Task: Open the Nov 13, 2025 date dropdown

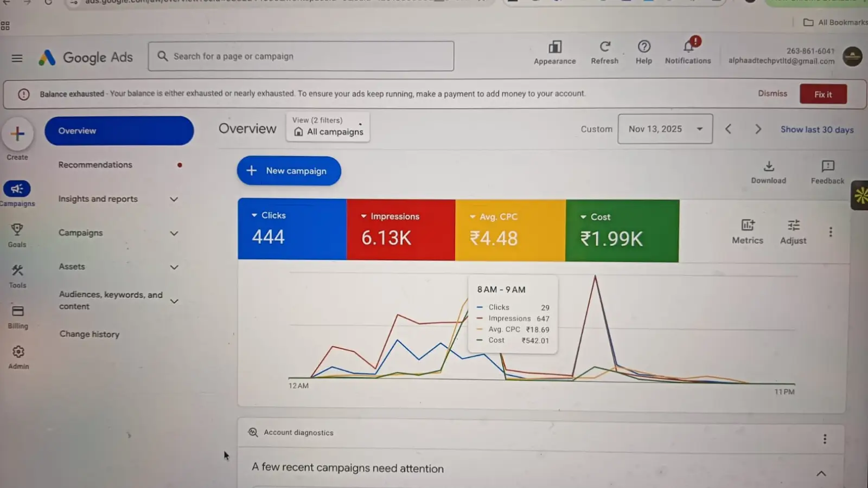Action: coord(665,129)
